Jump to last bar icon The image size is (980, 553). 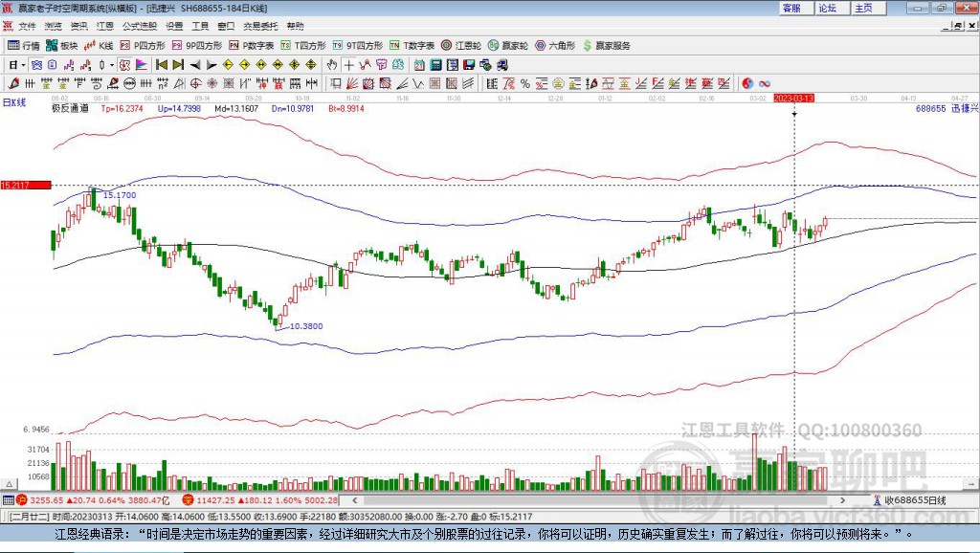(x=178, y=65)
